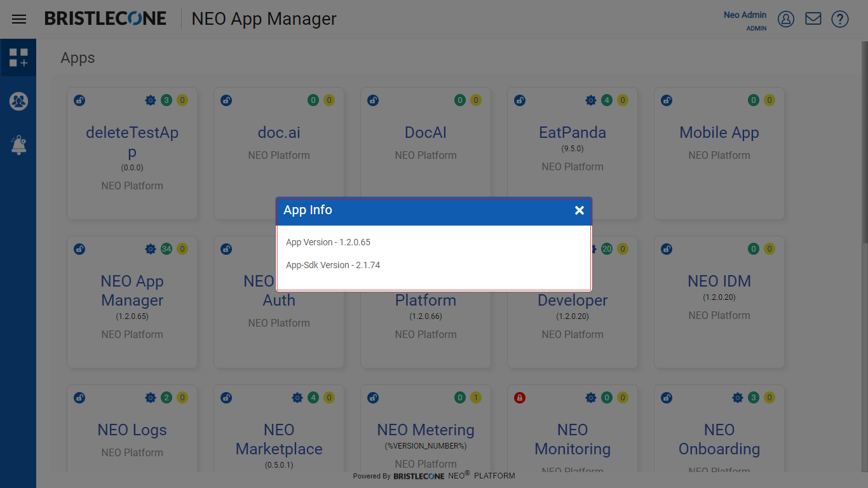The height and width of the screenshot is (488, 868).
Task: Click green badge 20 on NEO Developer card
Action: click(607, 248)
